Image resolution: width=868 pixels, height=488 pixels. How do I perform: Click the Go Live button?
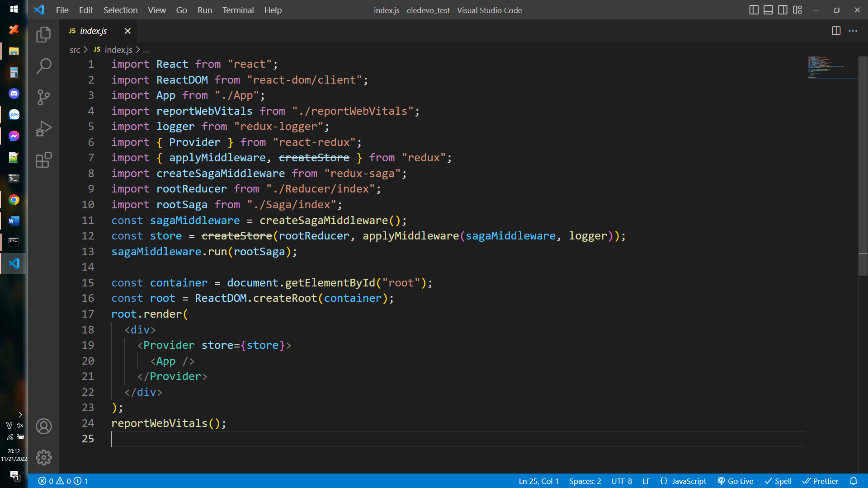[x=736, y=481]
